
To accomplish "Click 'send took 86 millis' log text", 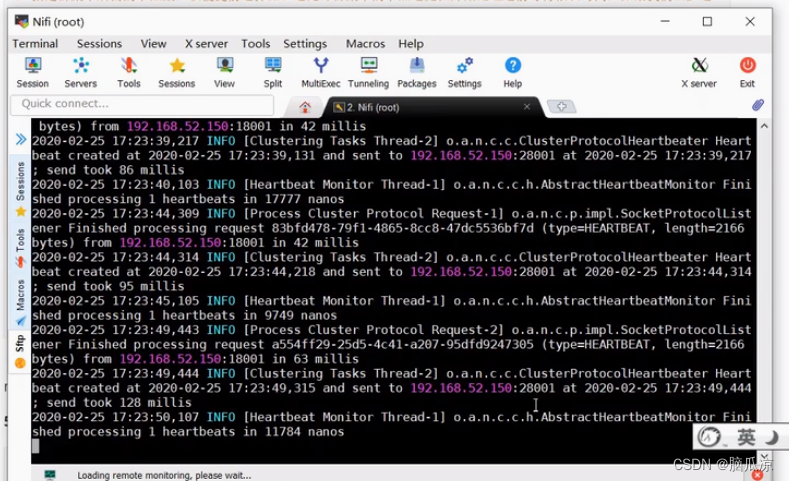I will click(115, 170).
